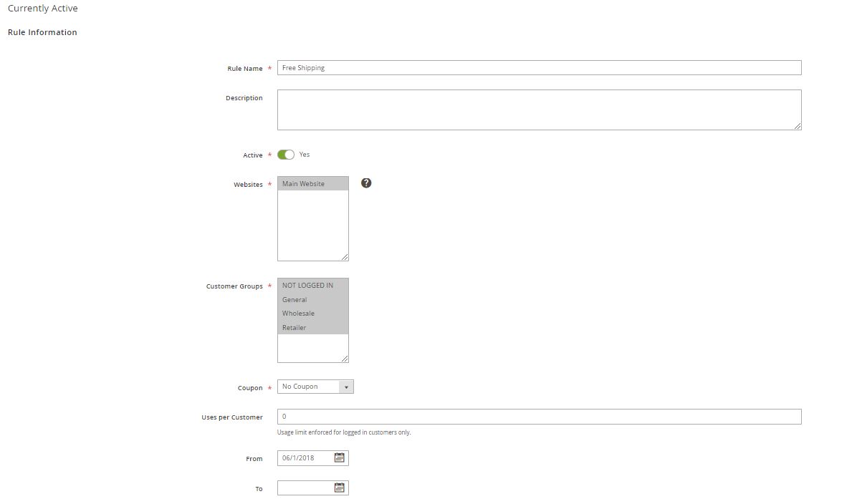Click the Rule Information section header
Viewport: 857px width, 504px height.
pyautogui.click(x=42, y=31)
